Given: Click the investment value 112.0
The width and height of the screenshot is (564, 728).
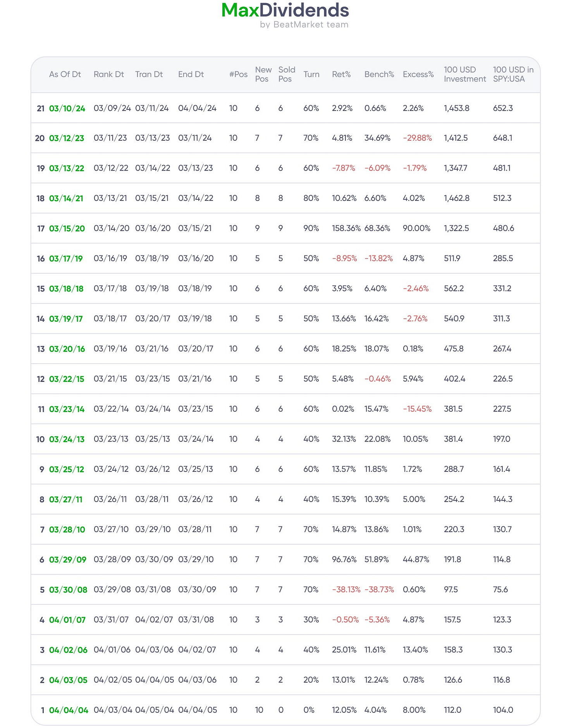Looking at the screenshot, I should 452,710.
